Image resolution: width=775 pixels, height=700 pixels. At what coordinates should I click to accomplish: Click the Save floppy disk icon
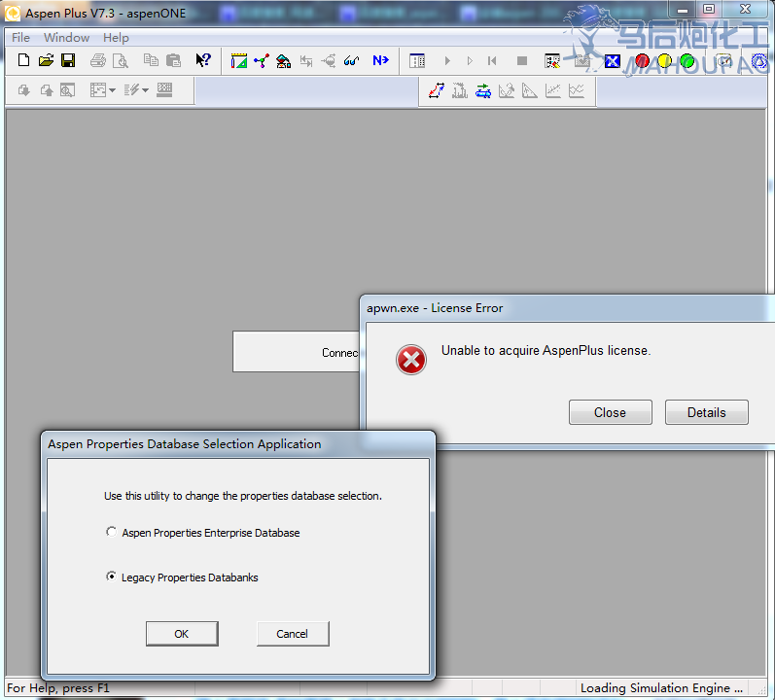click(x=68, y=60)
